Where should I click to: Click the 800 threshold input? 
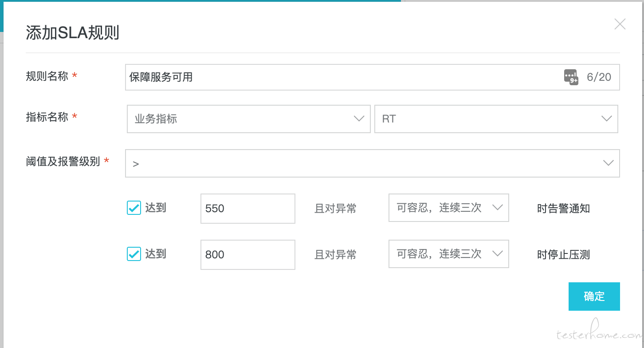click(248, 255)
